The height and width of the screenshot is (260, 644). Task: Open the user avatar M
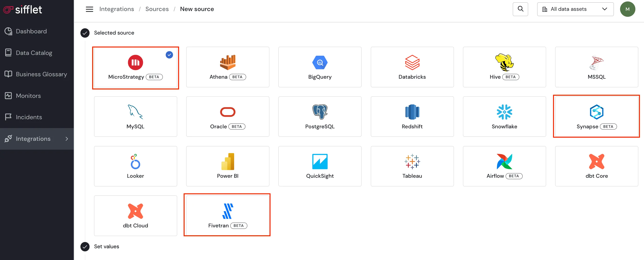pos(627,9)
